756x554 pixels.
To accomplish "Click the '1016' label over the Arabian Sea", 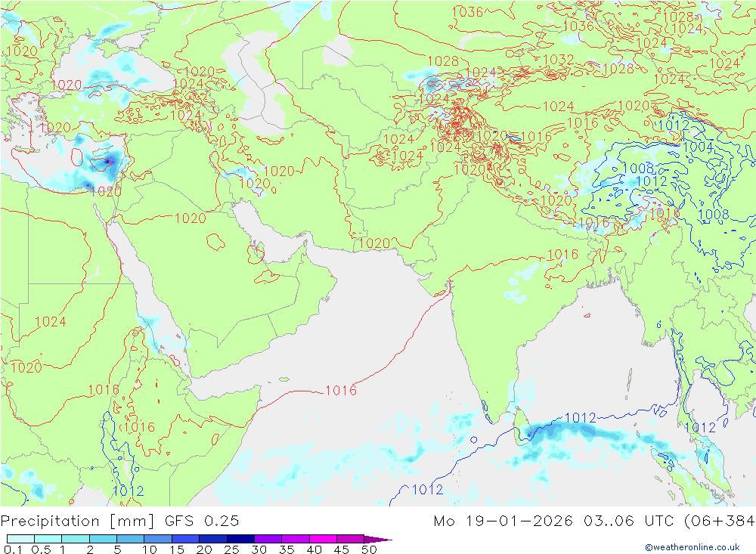I will pos(341,390).
